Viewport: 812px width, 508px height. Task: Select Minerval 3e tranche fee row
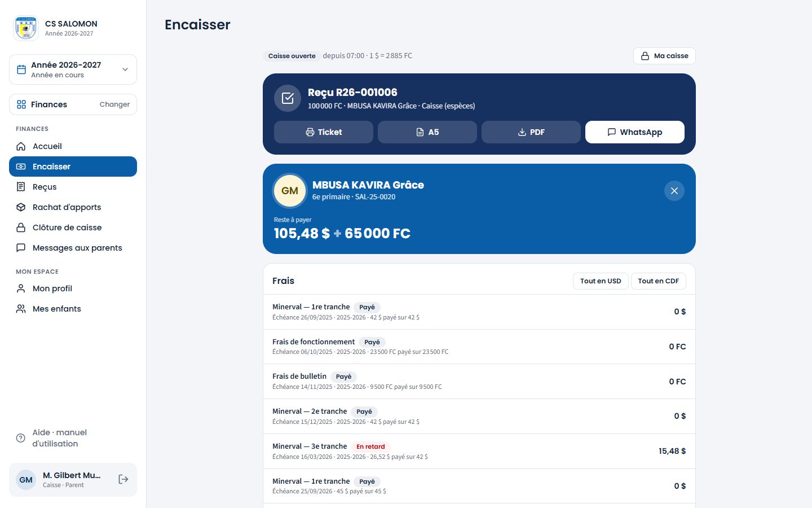(x=479, y=451)
